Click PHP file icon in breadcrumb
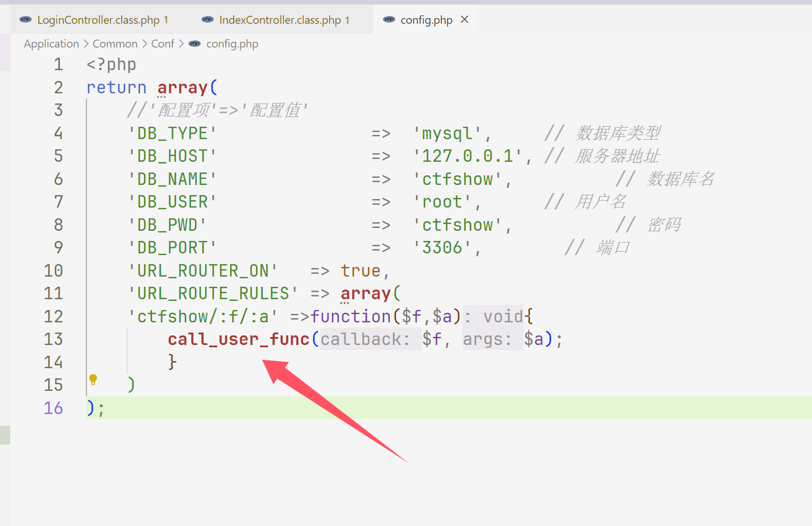The image size is (812, 526). point(195,44)
